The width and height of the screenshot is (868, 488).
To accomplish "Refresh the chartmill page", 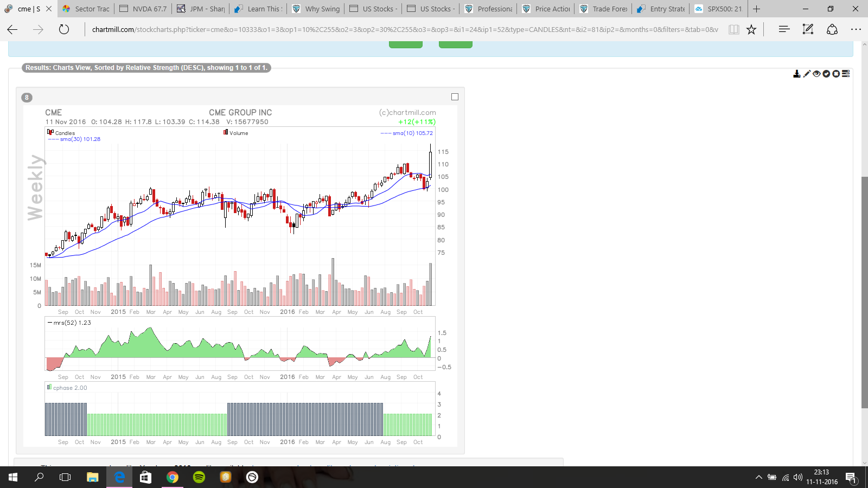I will click(x=64, y=30).
